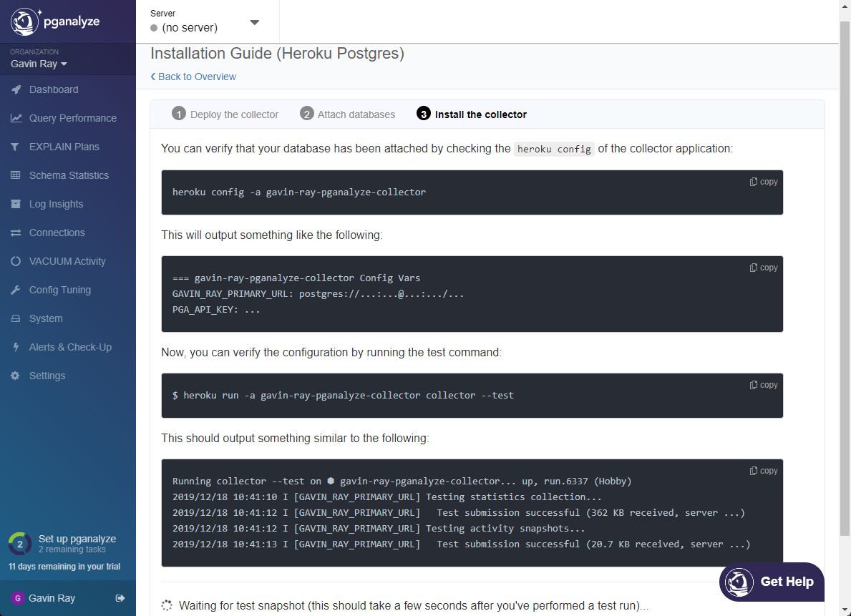Viewport: 851px width, 616px height.
Task: Click the Get Help button
Action: [x=772, y=582]
